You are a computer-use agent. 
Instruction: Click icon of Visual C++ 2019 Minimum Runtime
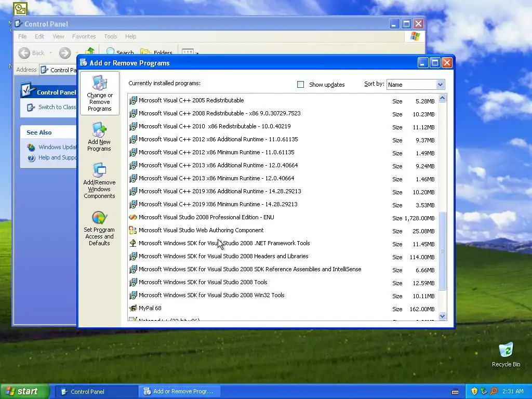(132, 204)
